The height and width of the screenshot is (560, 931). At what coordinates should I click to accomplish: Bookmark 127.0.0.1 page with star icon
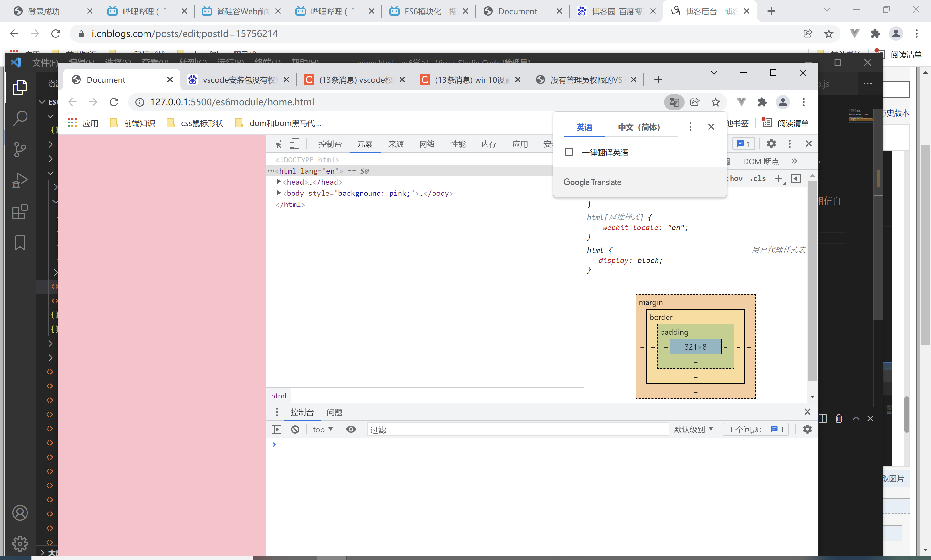(x=715, y=102)
